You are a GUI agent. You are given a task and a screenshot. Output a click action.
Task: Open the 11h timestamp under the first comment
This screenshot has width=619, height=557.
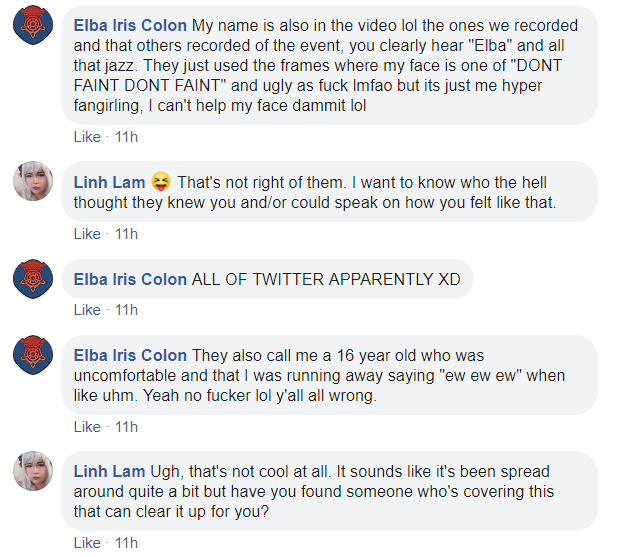(126, 137)
